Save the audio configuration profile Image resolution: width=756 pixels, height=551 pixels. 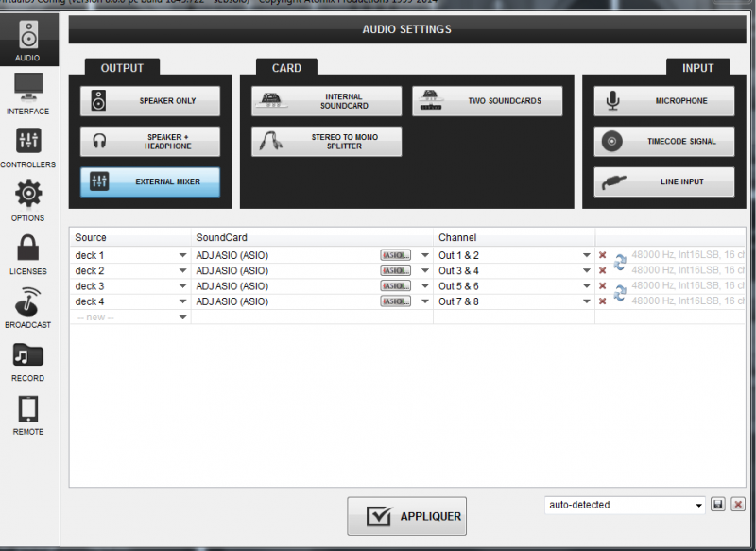[x=718, y=505]
